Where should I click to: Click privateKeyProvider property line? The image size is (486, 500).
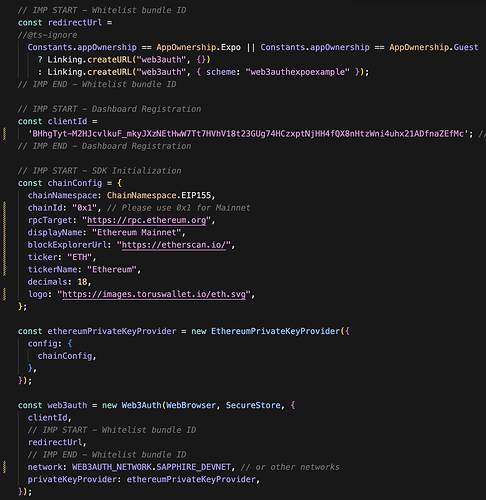pos(144,479)
